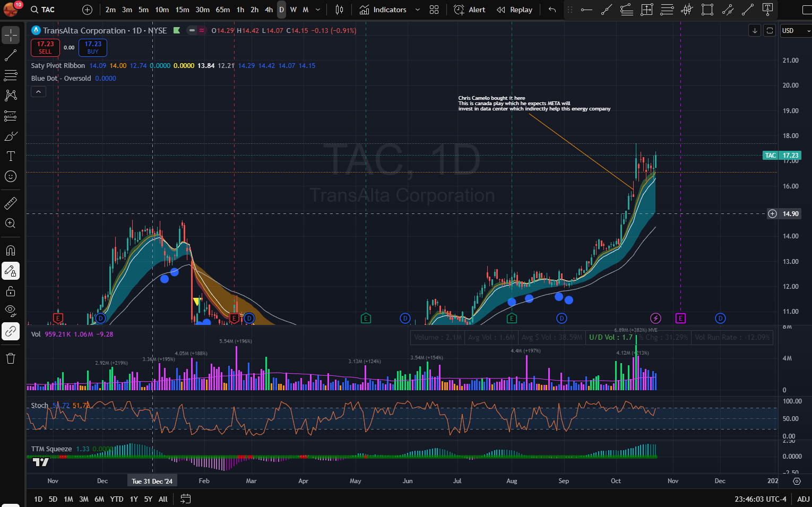Pick the text callout favorite tool
This screenshot has width=812, height=507.
(767, 10)
